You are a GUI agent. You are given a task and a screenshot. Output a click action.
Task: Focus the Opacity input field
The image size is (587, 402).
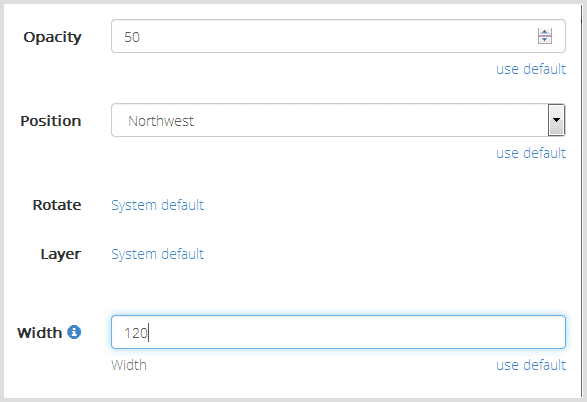coord(338,36)
